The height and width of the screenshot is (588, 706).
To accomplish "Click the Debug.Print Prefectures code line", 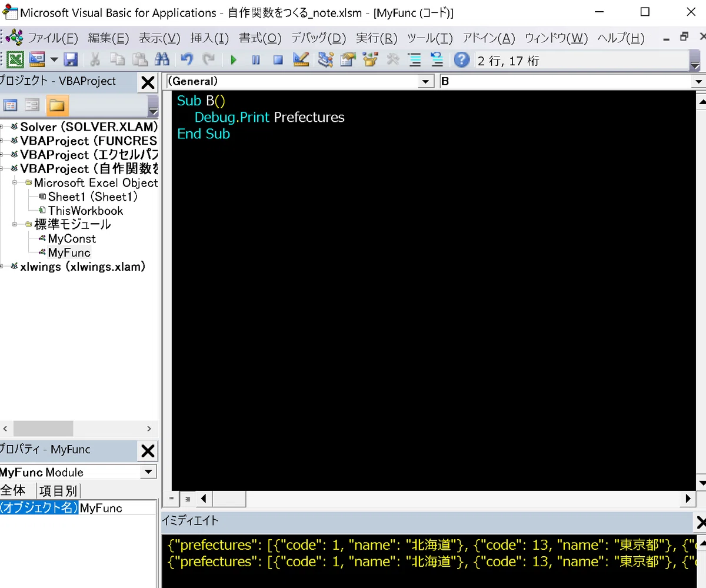I will (x=269, y=117).
